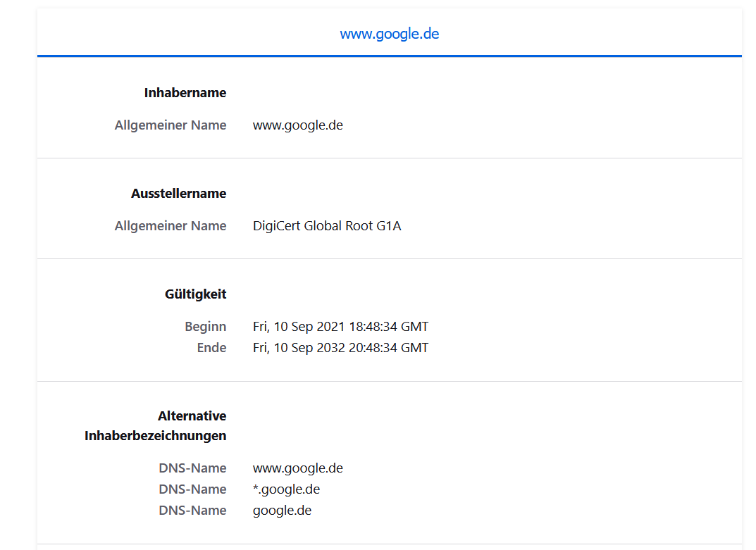Click DNS-Name label beside www.google.de entry
Viewport: 756px width, 550px height.
[x=192, y=468]
